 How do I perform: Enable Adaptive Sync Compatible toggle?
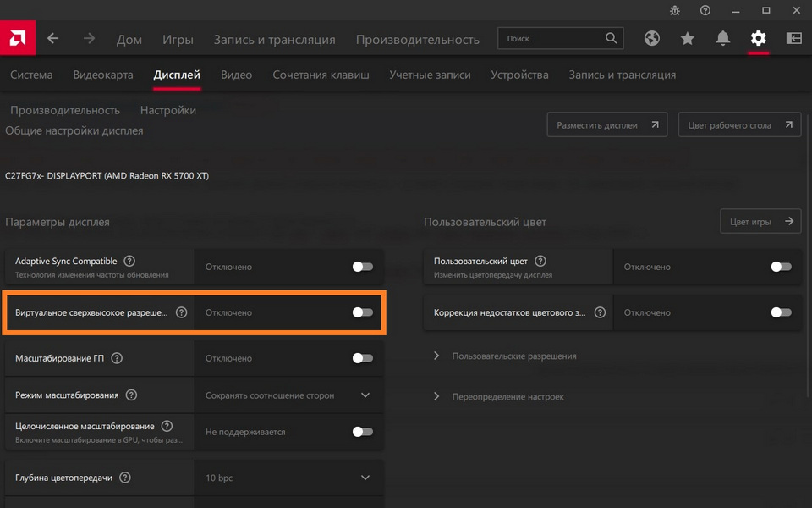pos(363,267)
